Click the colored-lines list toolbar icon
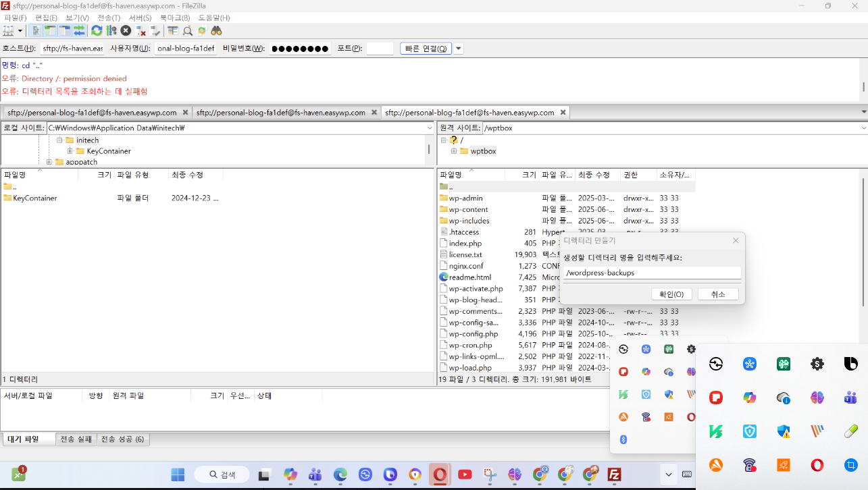 pyautogui.click(x=173, y=30)
